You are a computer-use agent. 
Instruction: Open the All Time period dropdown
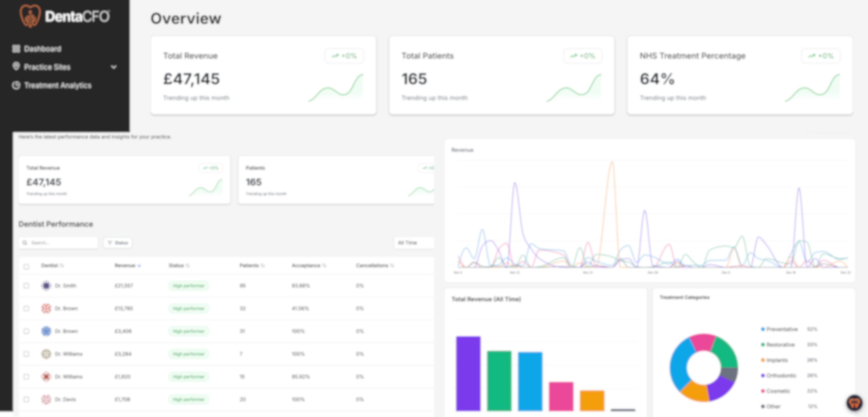413,243
